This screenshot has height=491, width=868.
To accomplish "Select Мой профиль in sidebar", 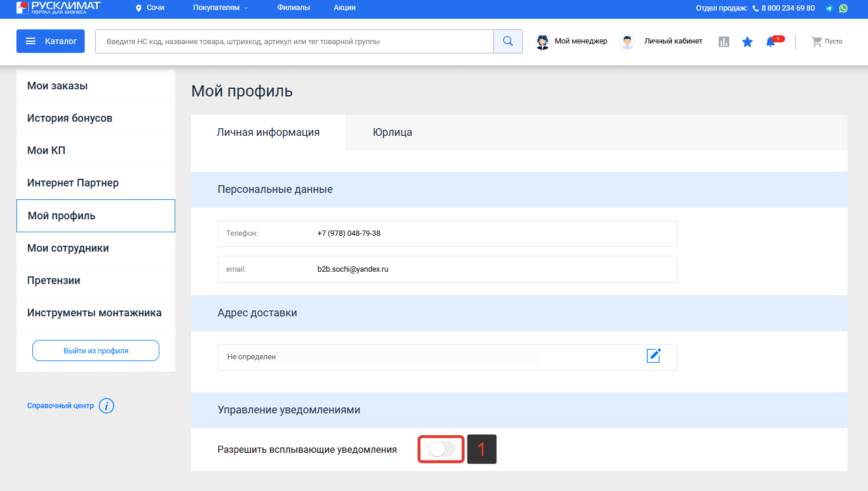I will [96, 216].
